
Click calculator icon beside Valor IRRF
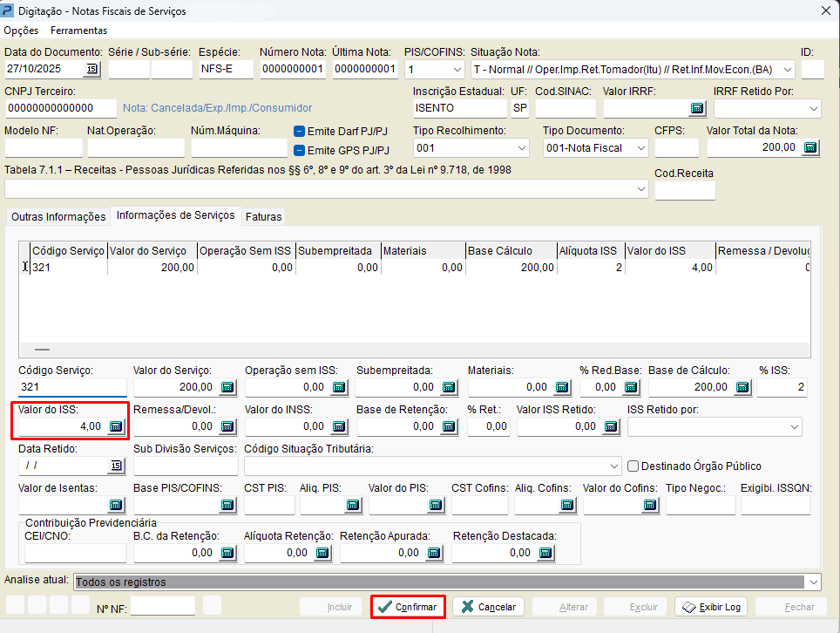(696, 108)
